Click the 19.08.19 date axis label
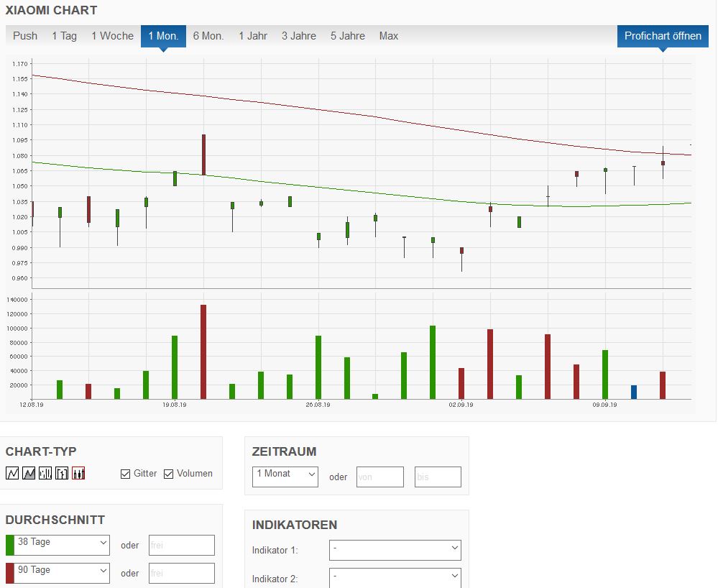718x588 pixels. (x=175, y=405)
